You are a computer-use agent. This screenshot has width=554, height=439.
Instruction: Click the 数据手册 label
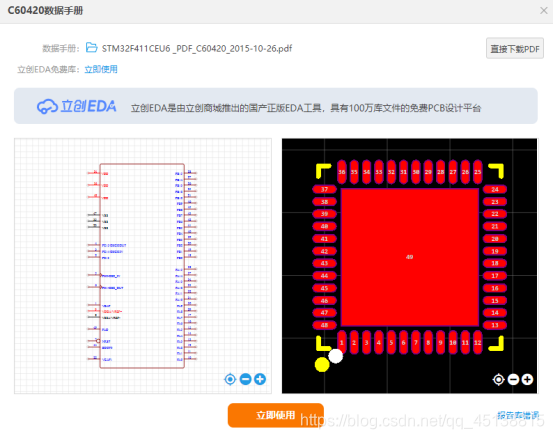tap(60, 48)
